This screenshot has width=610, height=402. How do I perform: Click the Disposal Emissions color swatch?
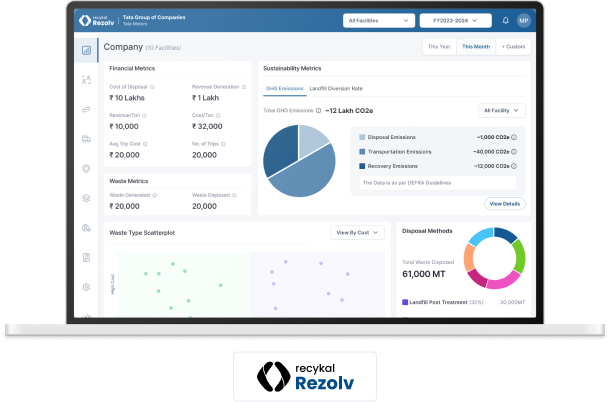coord(362,137)
